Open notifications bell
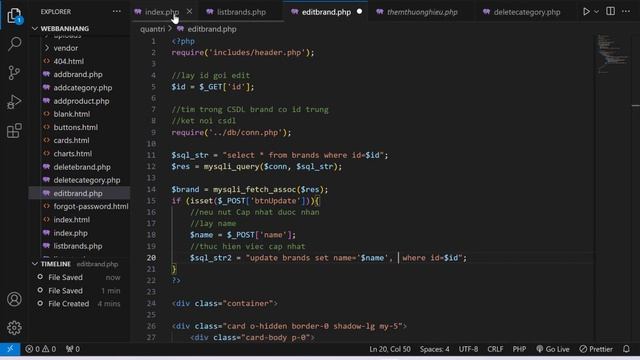The image size is (640, 360). (x=626, y=349)
